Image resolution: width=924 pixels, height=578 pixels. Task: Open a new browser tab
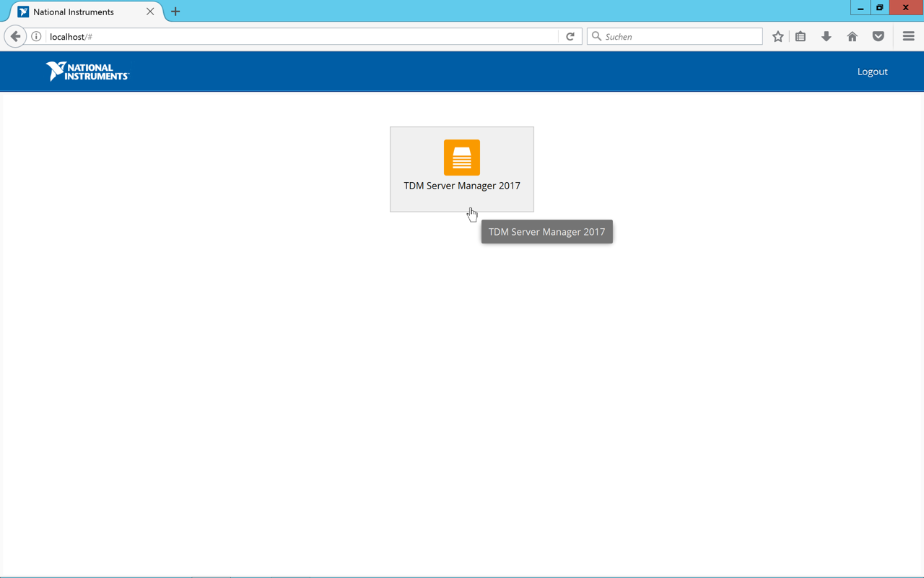coord(175,12)
